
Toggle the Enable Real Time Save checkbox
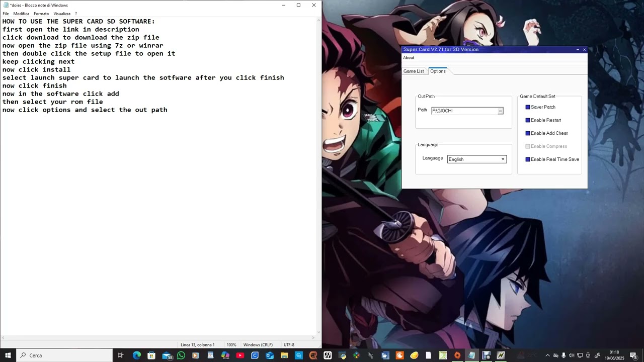pyautogui.click(x=528, y=159)
